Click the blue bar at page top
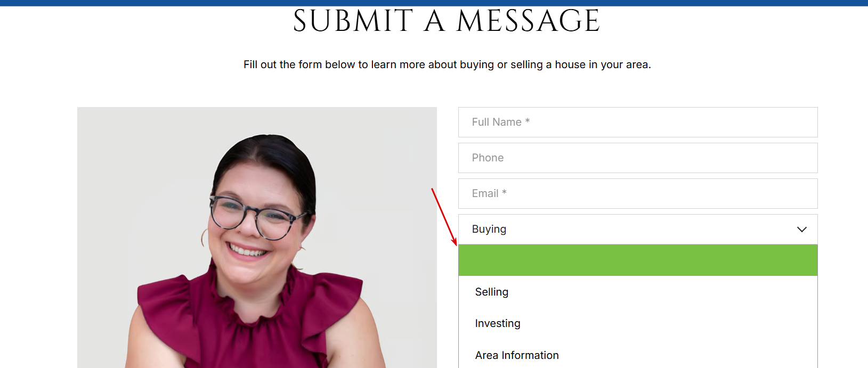The height and width of the screenshot is (368, 868). [434, 3]
